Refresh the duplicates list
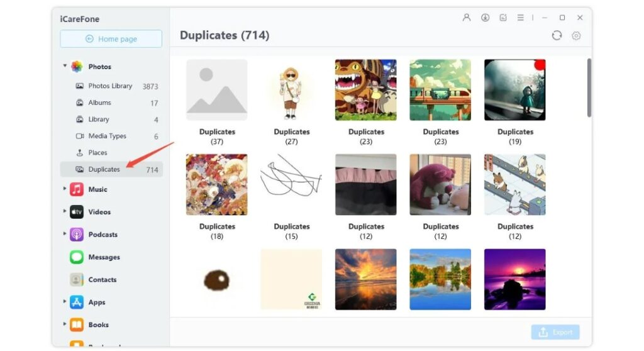Viewport: 644px width, 351px height. pos(557,36)
